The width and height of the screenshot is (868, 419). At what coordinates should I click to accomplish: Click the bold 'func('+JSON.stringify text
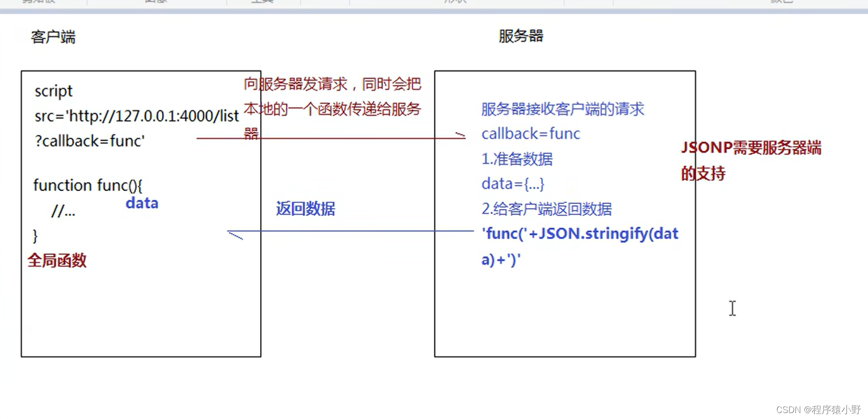tap(579, 234)
